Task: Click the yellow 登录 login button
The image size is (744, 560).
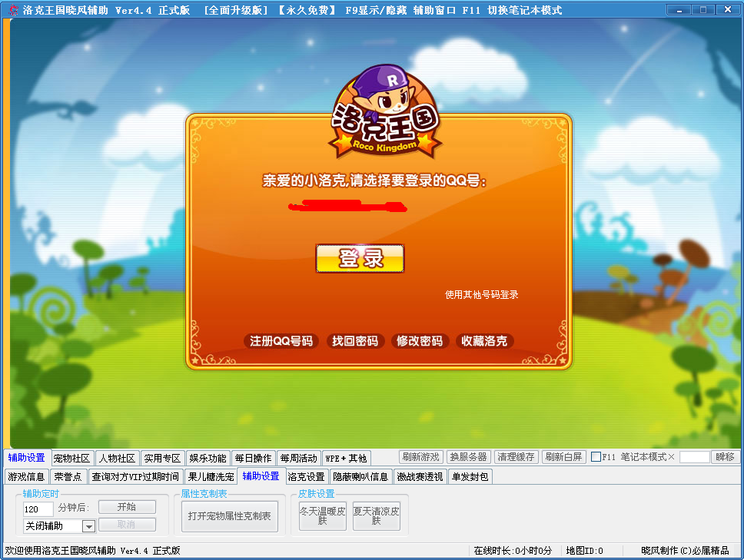Action: (360, 258)
